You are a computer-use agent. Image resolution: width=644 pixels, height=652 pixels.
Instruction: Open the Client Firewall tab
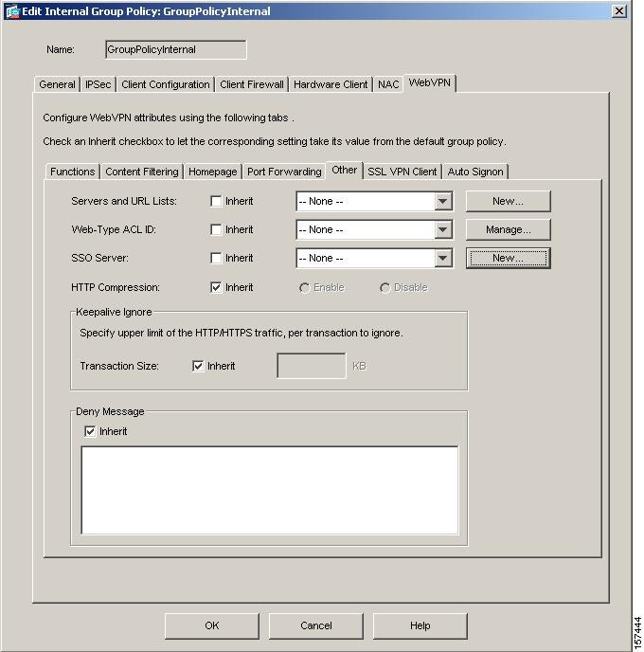point(252,84)
